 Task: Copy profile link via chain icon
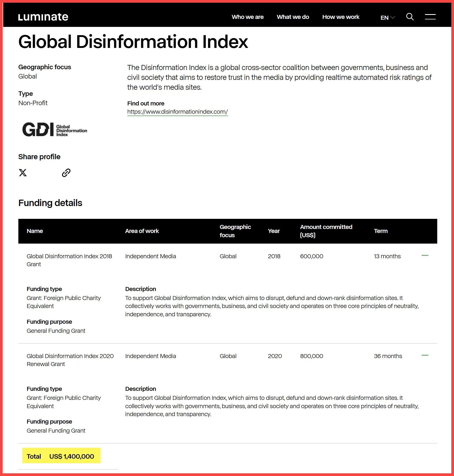pos(66,173)
